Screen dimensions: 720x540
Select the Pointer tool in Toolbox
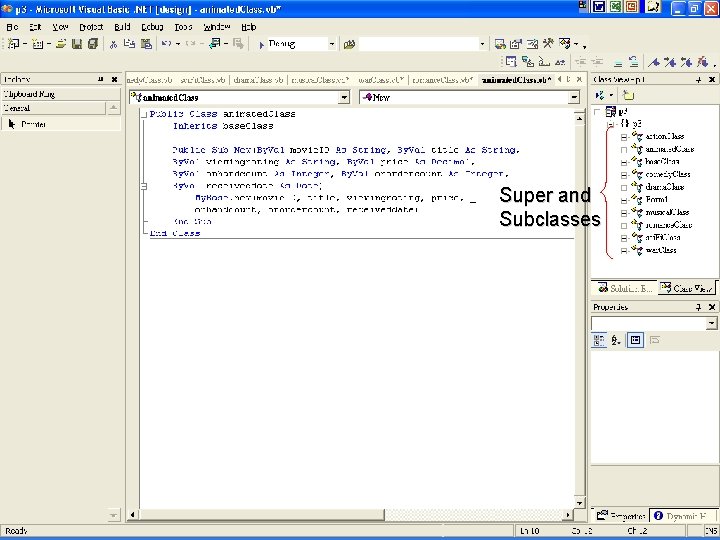click(x=34, y=124)
